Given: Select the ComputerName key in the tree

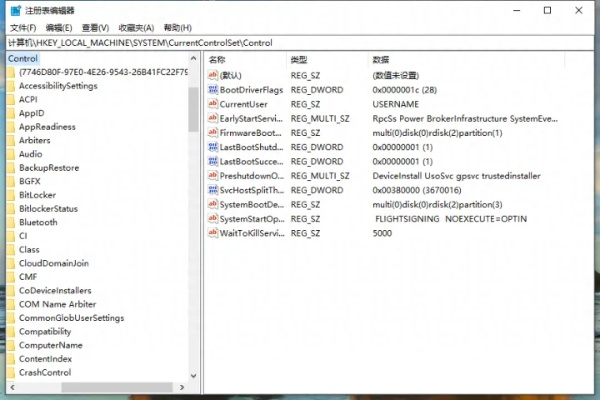Looking at the screenshot, I should coord(50,345).
